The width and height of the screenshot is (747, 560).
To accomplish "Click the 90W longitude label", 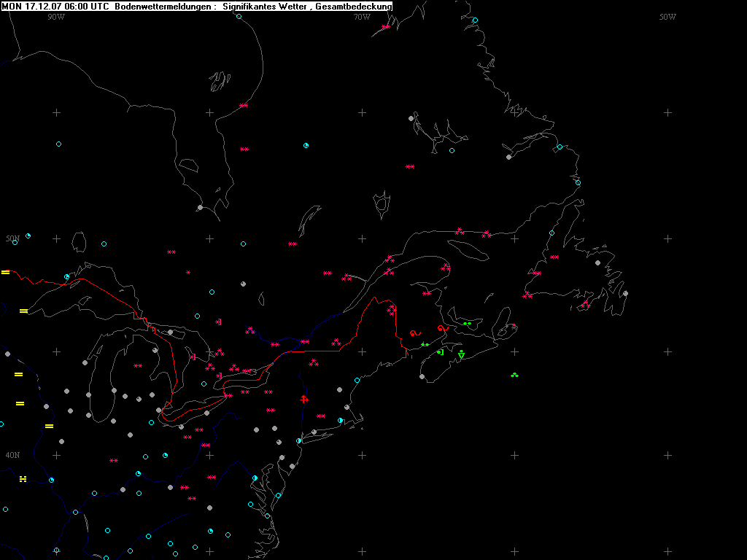I will tap(56, 16).
